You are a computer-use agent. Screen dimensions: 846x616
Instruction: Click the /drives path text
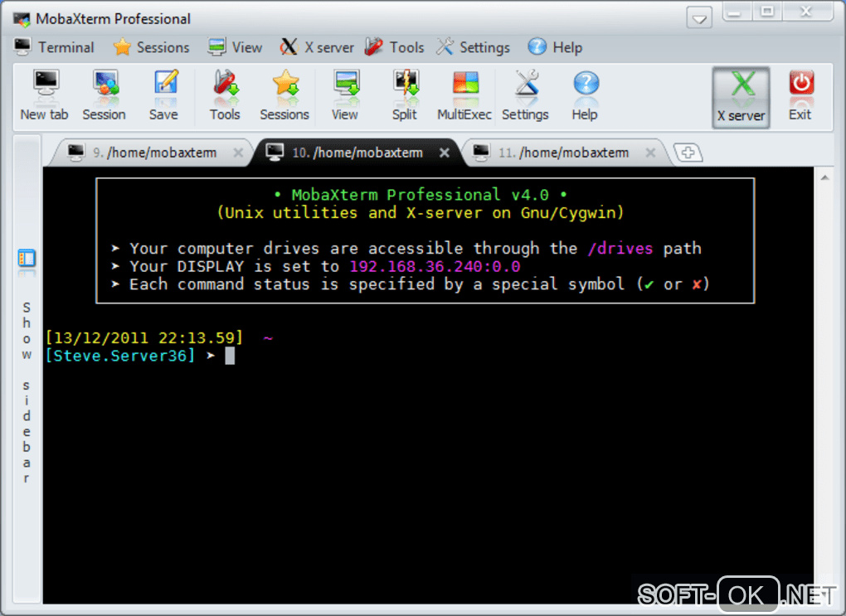(620, 249)
